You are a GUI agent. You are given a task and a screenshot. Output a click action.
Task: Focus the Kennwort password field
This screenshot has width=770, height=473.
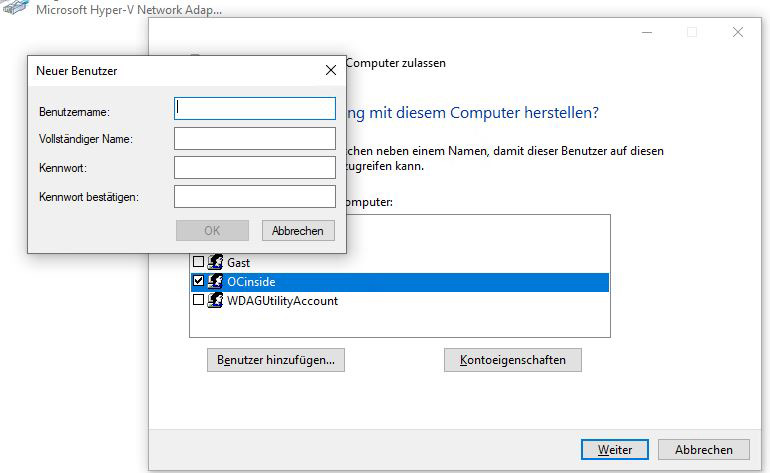[x=255, y=167]
